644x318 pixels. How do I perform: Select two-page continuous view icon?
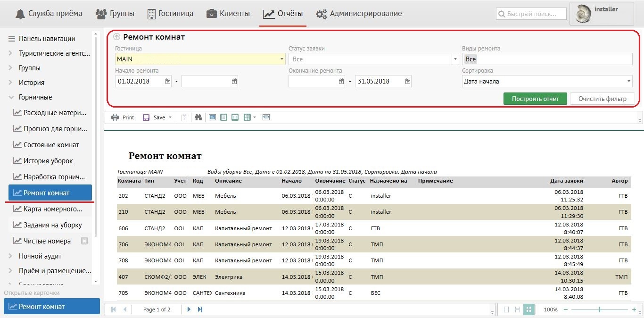click(x=235, y=117)
